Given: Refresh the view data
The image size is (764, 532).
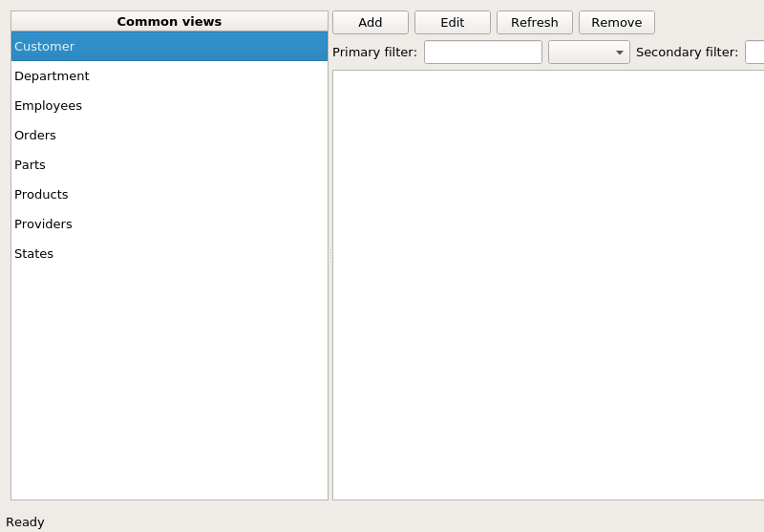Looking at the screenshot, I should (x=535, y=22).
